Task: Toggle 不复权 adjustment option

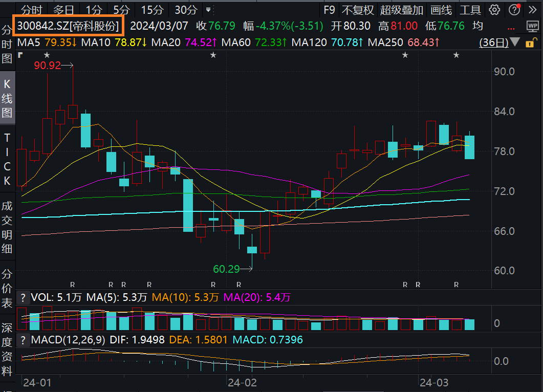Action: 358,10
